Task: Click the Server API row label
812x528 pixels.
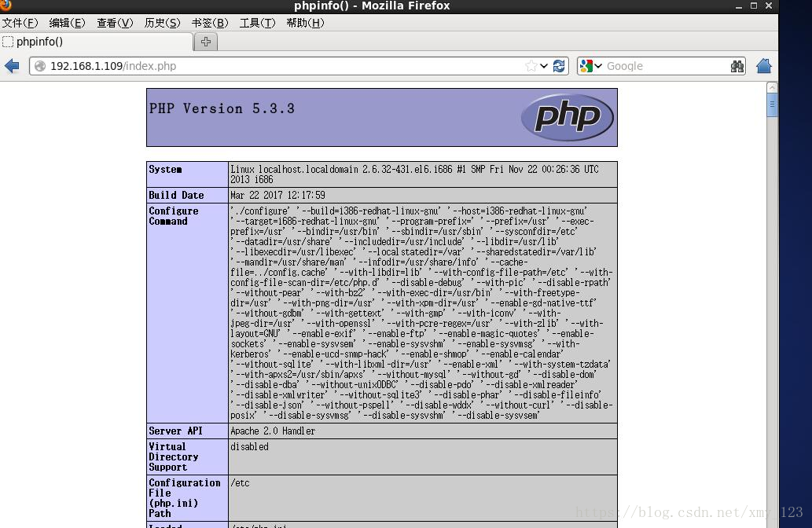Action: (175, 431)
